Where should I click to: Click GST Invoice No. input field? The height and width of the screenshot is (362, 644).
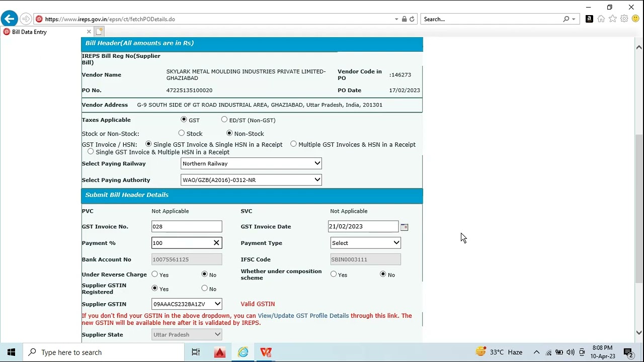click(187, 226)
